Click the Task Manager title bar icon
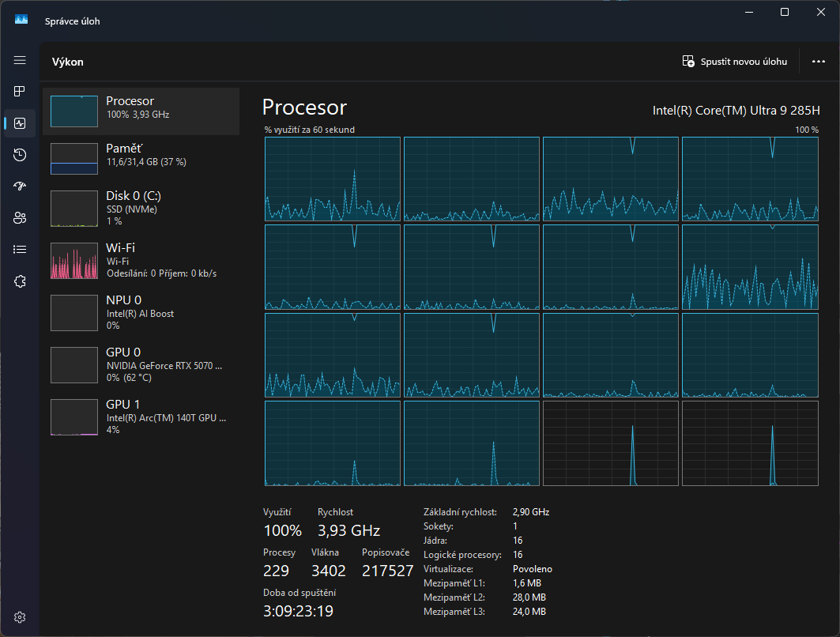Viewport: 840px width, 637px height. pos(21,21)
